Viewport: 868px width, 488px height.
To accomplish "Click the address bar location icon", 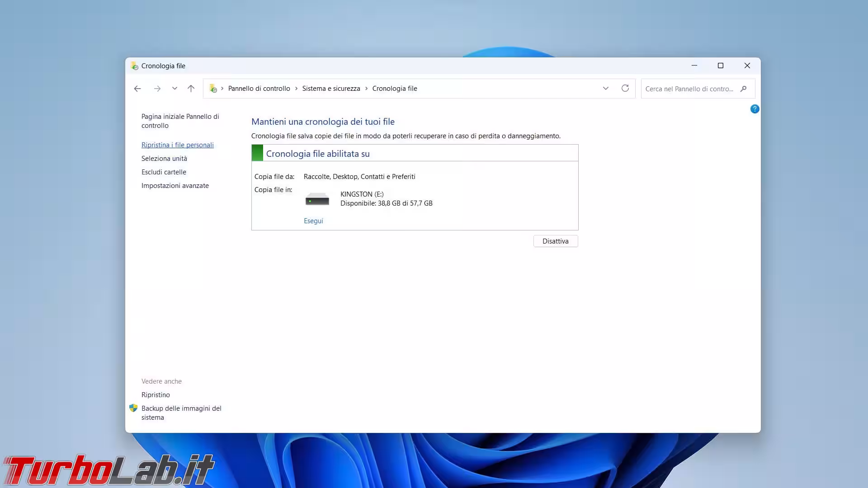I will [x=213, y=89].
